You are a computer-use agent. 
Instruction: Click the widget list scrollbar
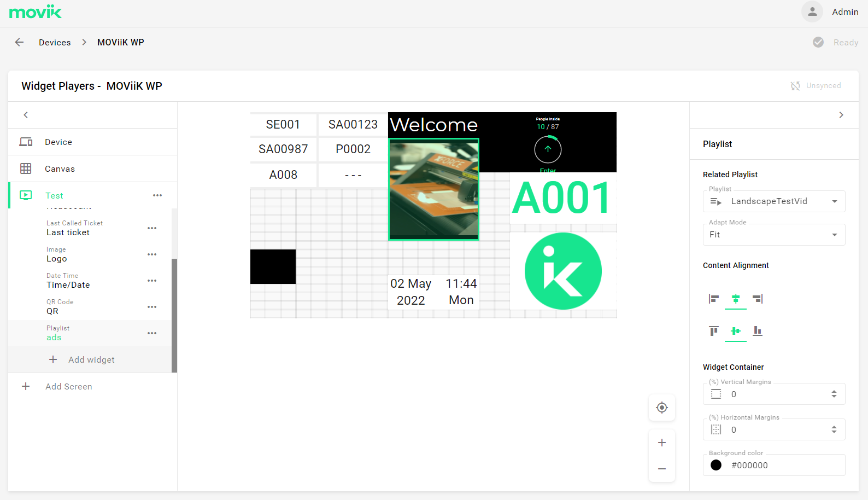click(x=174, y=315)
